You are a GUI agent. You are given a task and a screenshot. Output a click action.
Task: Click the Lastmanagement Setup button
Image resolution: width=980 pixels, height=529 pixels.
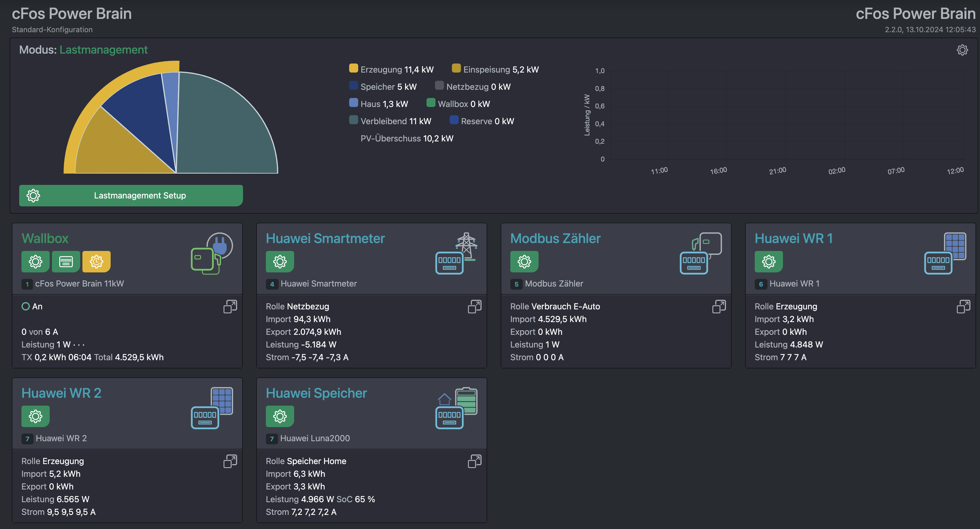[x=131, y=195]
